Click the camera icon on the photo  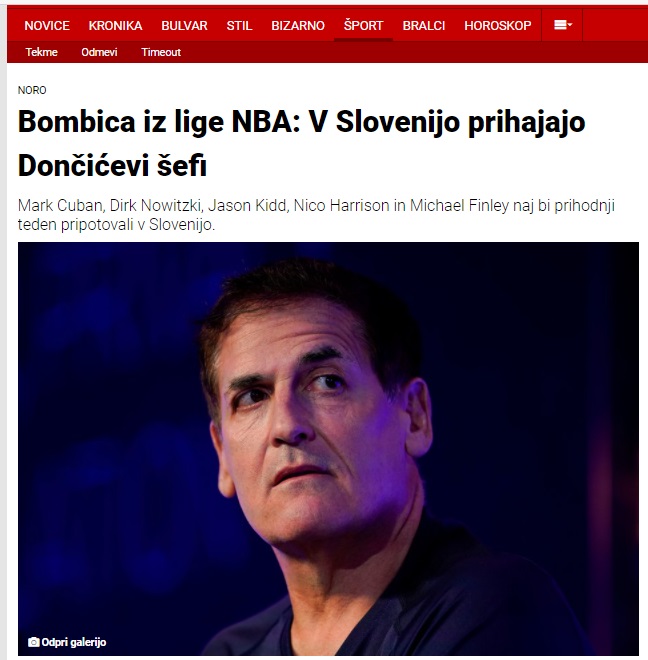33,642
